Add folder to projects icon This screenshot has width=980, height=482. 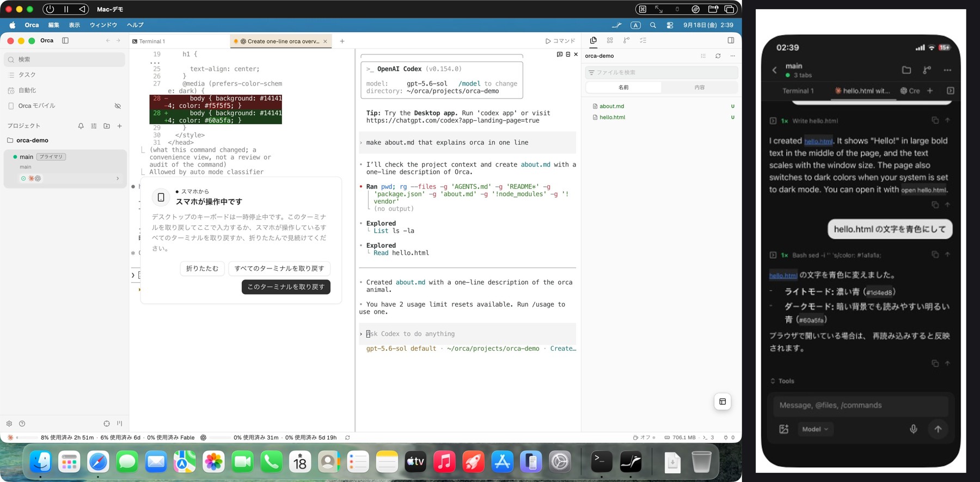(x=107, y=126)
